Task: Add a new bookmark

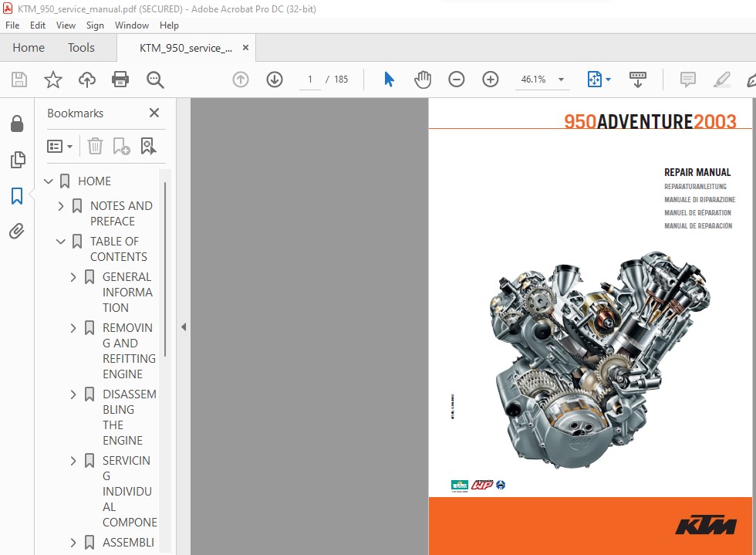Action: (x=121, y=146)
